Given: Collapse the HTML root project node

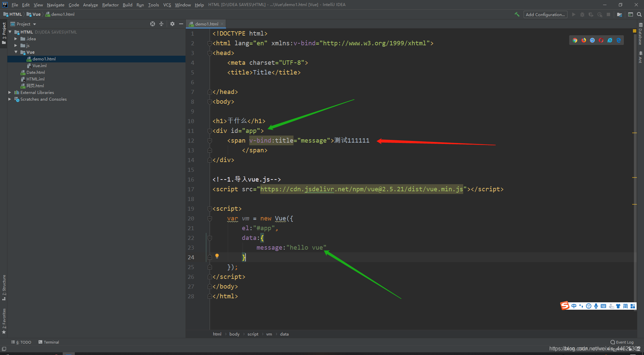Looking at the screenshot, I should [x=10, y=32].
